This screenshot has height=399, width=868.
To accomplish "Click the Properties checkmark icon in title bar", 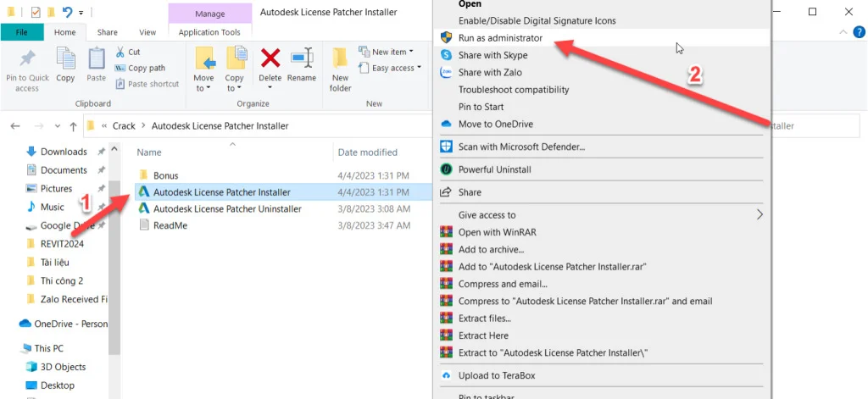I will click(36, 12).
